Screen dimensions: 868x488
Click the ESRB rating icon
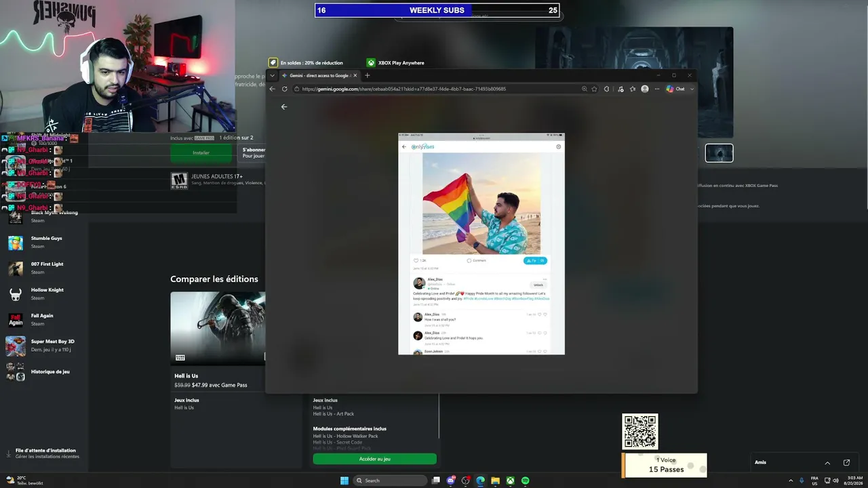click(179, 180)
